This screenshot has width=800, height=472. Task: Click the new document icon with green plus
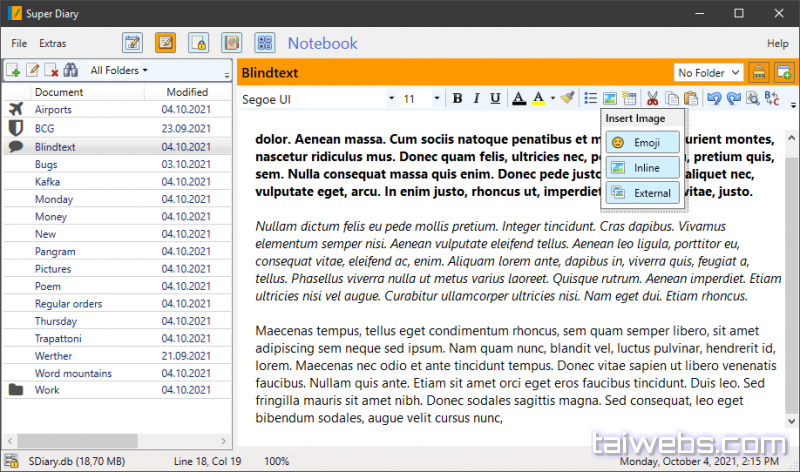(14, 71)
